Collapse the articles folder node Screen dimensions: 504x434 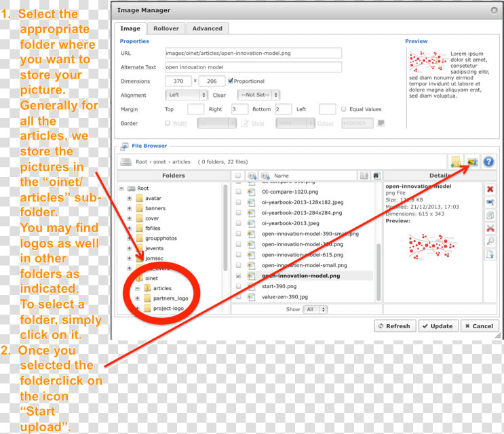point(138,288)
